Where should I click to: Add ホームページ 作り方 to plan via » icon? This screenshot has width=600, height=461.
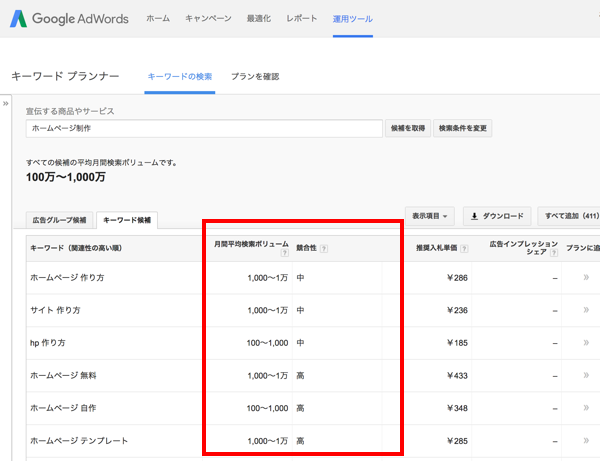[x=586, y=277]
